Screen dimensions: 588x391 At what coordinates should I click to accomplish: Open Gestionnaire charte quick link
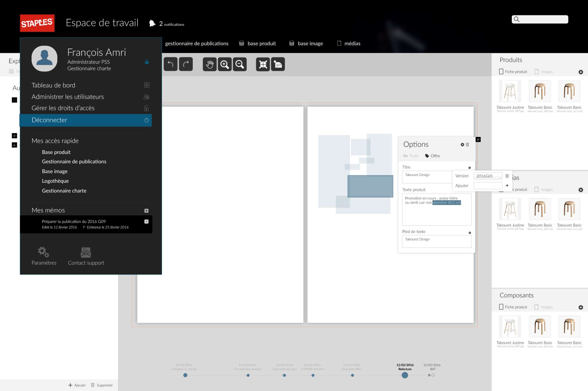click(x=64, y=191)
